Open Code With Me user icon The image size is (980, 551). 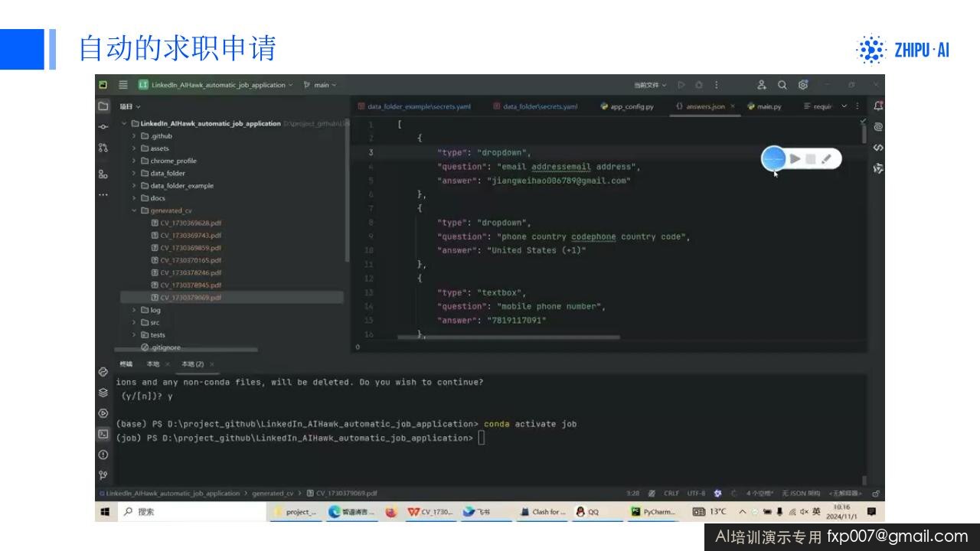pyautogui.click(x=762, y=85)
